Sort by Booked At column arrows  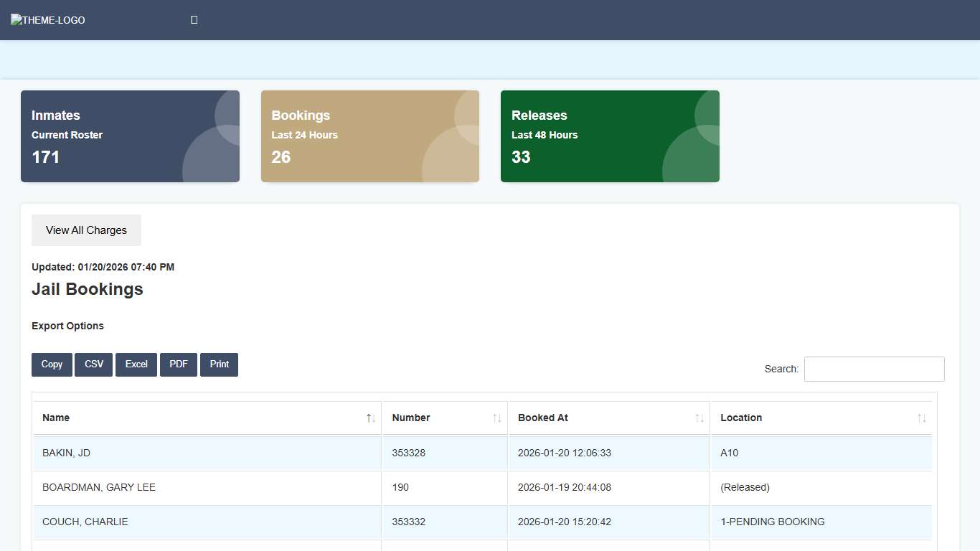699,418
